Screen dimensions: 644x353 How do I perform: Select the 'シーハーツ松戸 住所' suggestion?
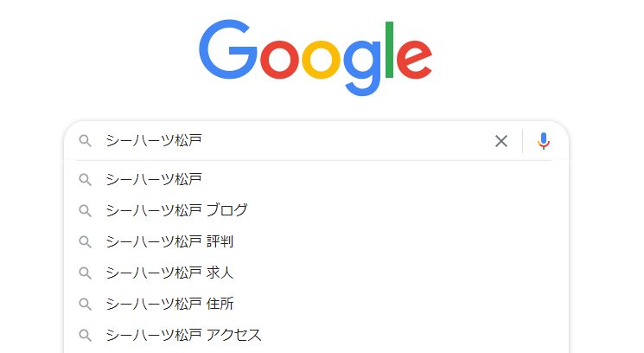click(x=169, y=304)
